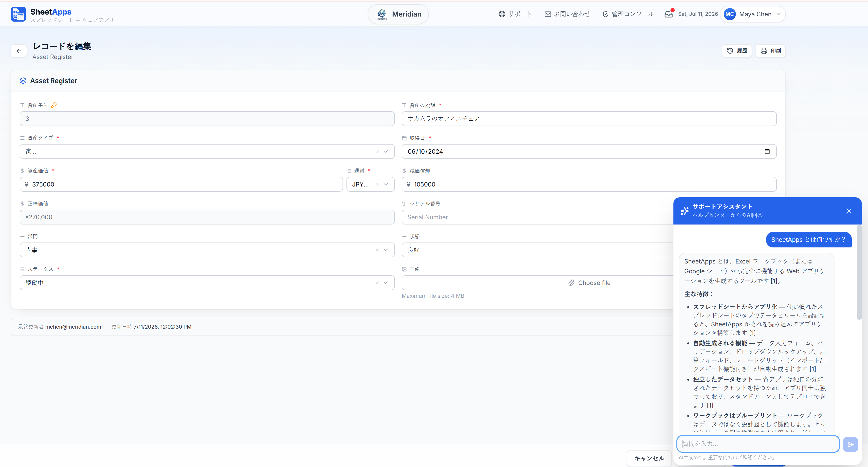Edit the 資産の説明 description field
Viewport: 868px width, 467px height.
tap(589, 119)
